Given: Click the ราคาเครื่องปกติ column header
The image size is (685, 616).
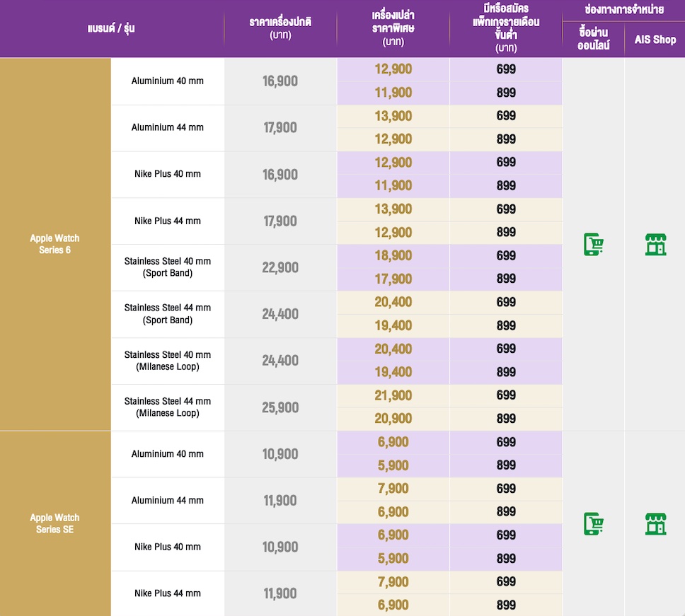Looking at the screenshot, I should [280, 28].
